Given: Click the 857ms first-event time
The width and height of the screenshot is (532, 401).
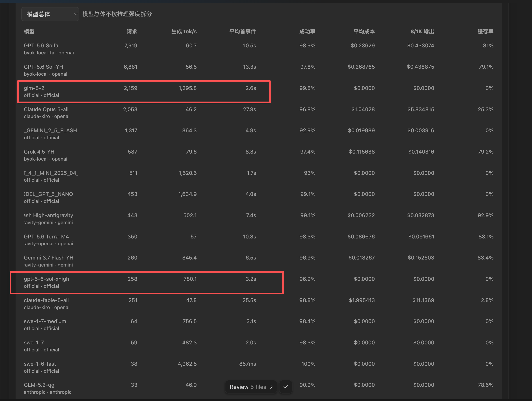Looking at the screenshot, I should pos(247,364).
